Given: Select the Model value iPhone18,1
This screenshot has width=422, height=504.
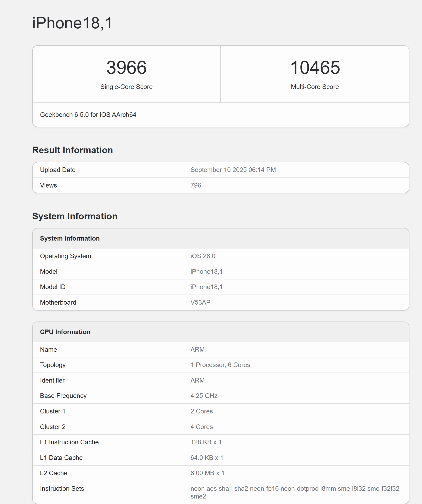Looking at the screenshot, I should click(x=207, y=271).
